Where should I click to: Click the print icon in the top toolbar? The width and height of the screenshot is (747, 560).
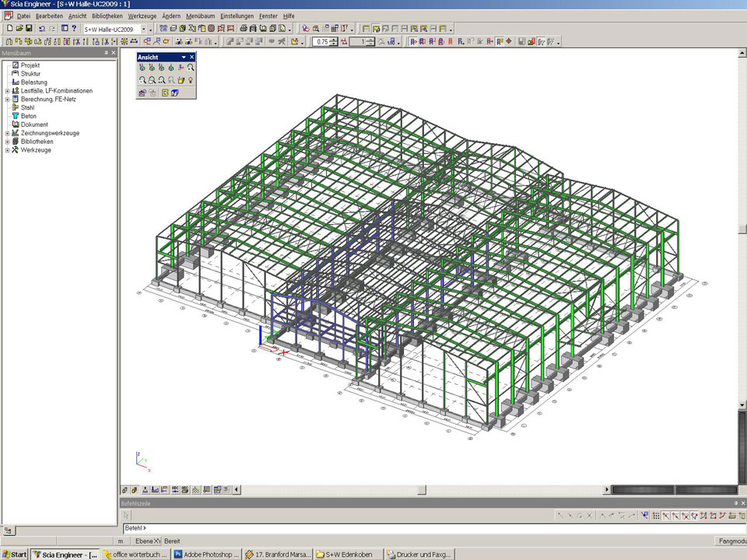tap(244, 29)
